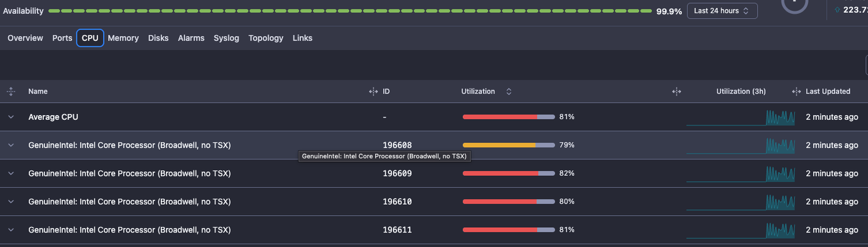Click 2 minutes ago in Average CPU row
Image resolution: width=868 pixels, height=247 pixels.
click(832, 117)
